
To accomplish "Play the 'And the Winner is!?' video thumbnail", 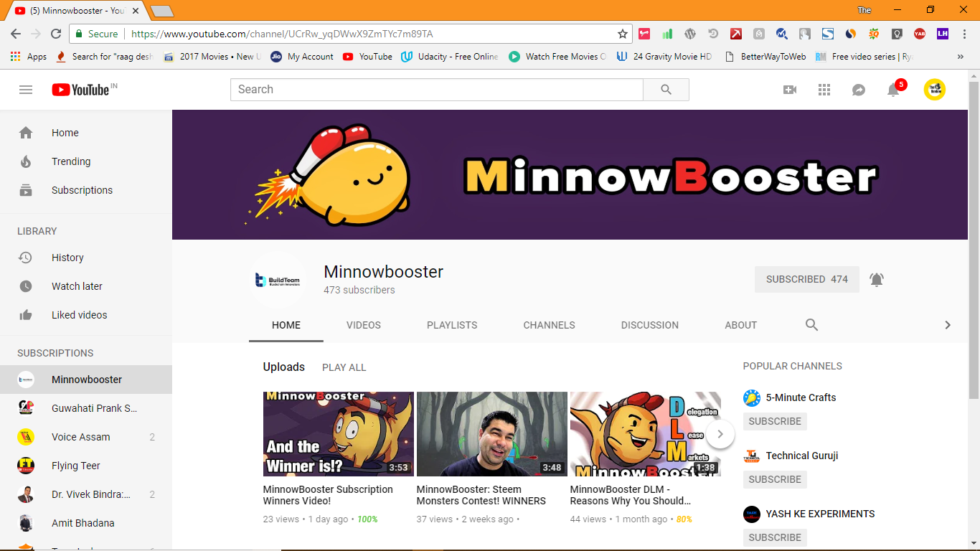I will pos(339,434).
